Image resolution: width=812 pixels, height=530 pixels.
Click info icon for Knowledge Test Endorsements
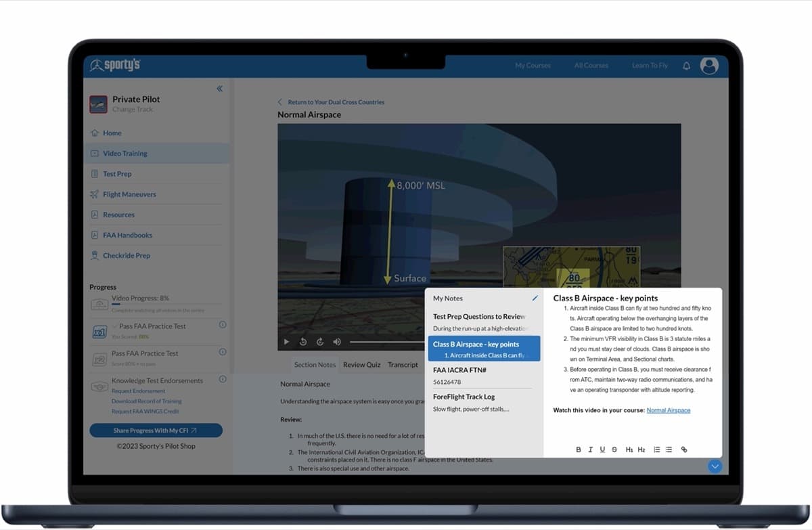pyautogui.click(x=223, y=379)
